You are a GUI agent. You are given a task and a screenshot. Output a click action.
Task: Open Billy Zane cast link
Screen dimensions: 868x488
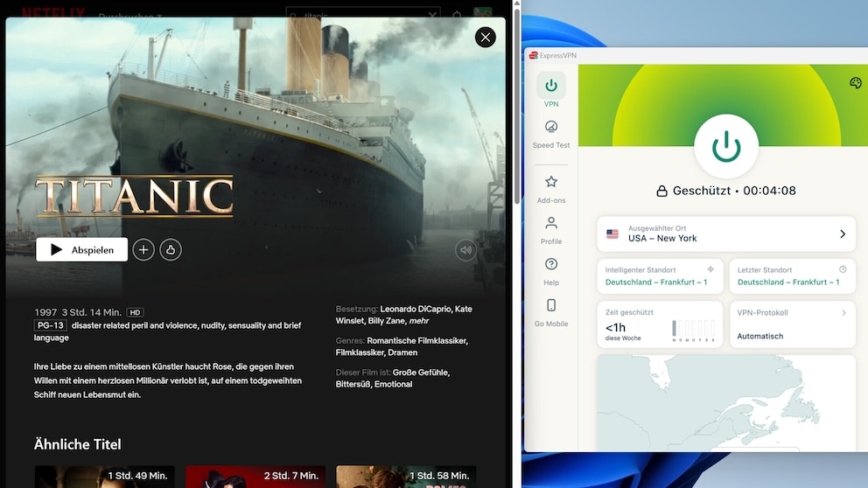387,320
